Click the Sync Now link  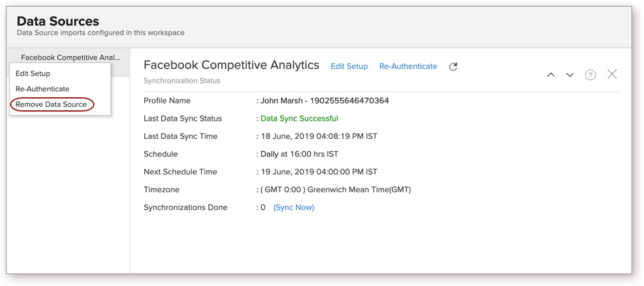[293, 208]
